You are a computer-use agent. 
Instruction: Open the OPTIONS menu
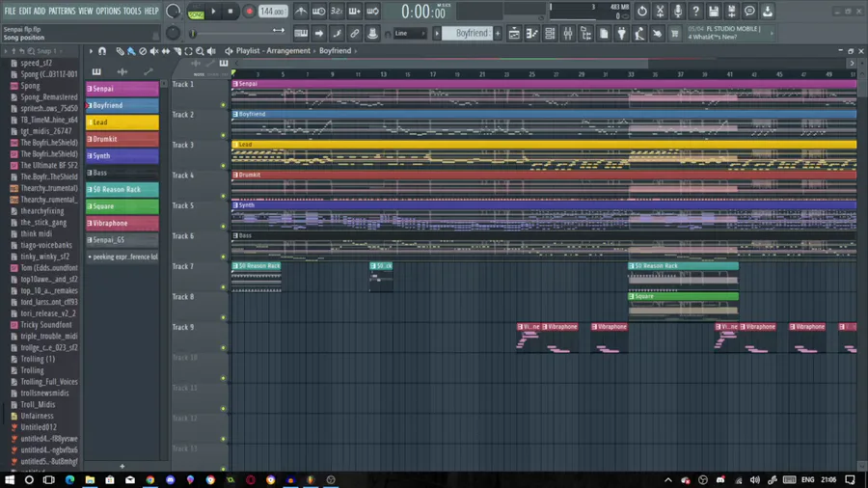pos(108,11)
